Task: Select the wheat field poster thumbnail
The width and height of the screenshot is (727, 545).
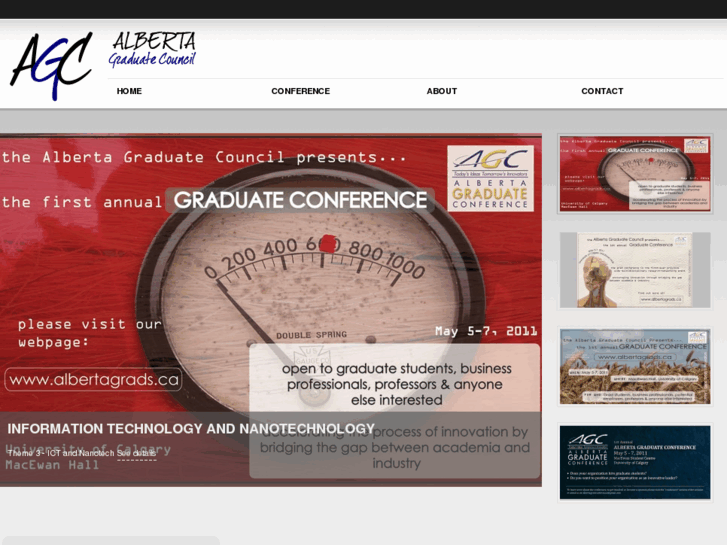Action: tap(635, 366)
